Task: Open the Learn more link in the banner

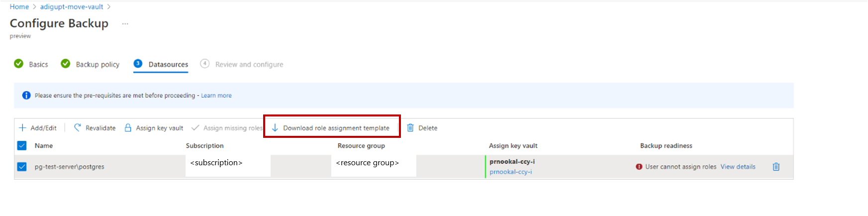Action: tap(216, 96)
